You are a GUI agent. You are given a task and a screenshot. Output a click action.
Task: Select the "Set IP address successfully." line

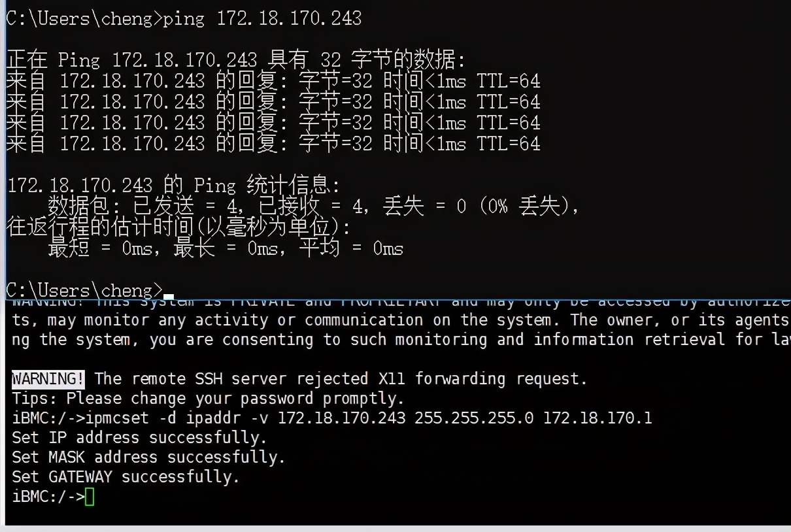[x=139, y=437]
